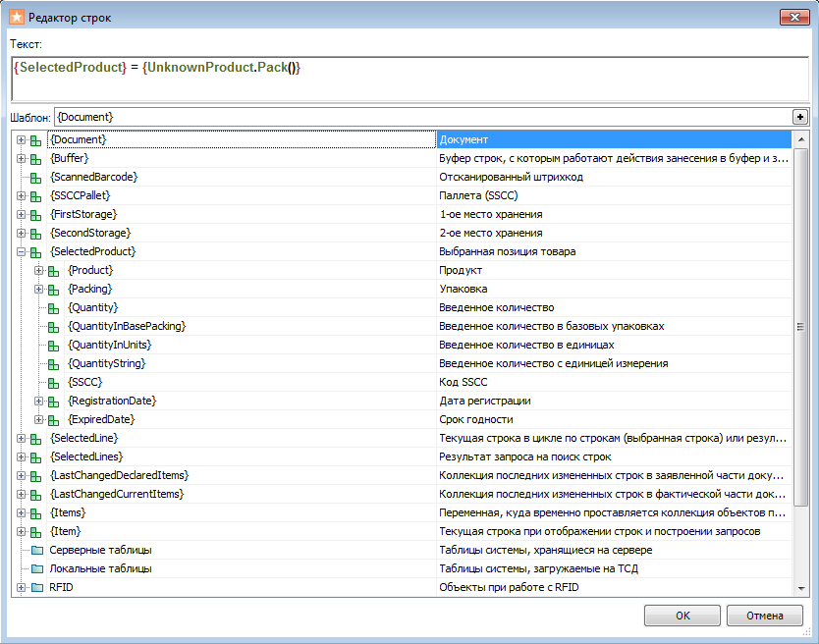
Task: Click the OK button
Action: (682, 616)
